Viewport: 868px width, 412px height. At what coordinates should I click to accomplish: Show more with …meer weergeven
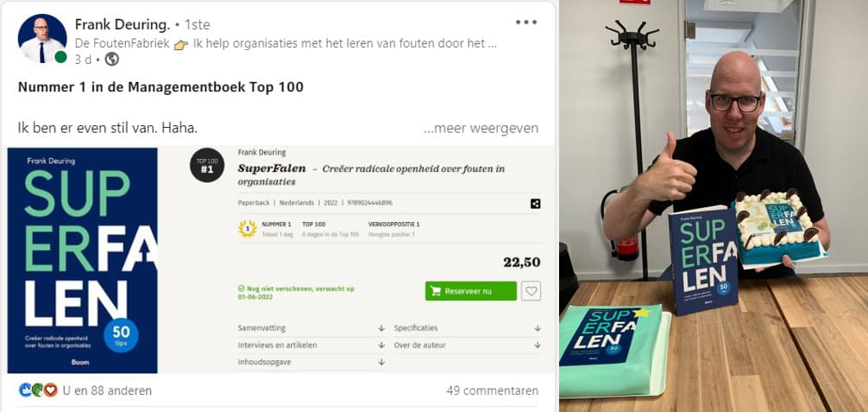point(481,128)
